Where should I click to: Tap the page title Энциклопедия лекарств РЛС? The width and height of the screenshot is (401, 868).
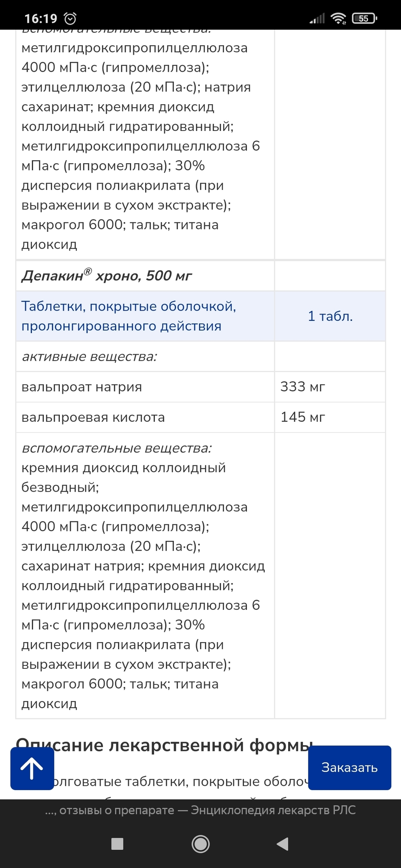(x=200, y=810)
